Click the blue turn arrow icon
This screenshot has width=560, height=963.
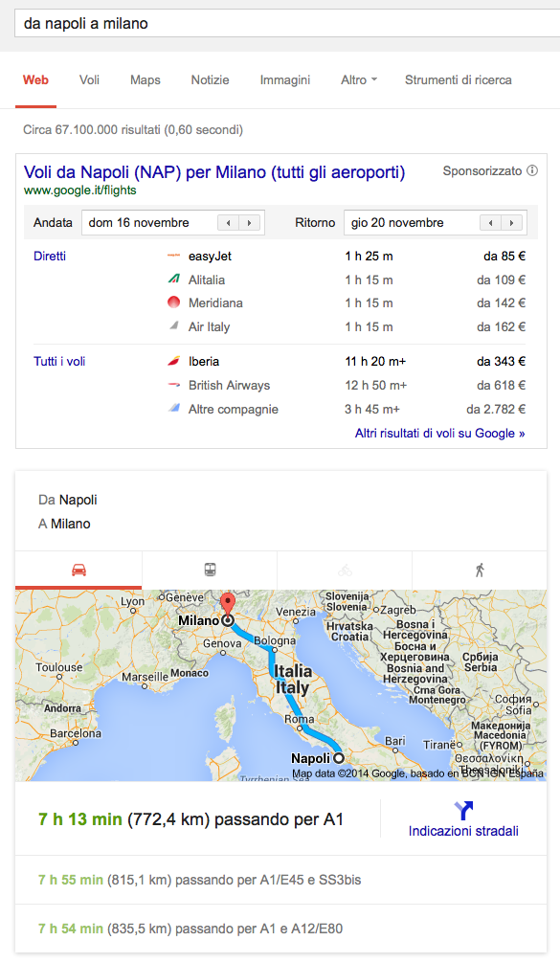click(463, 811)
